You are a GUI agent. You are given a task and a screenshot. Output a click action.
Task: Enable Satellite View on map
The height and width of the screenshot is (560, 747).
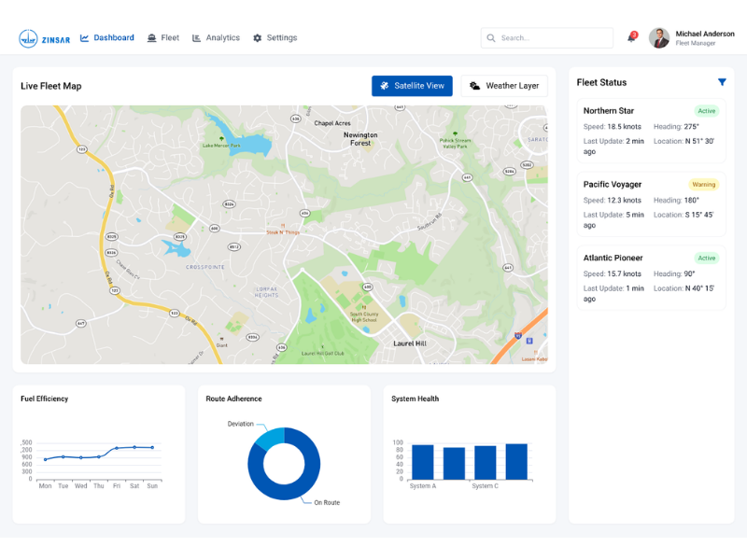412,86
